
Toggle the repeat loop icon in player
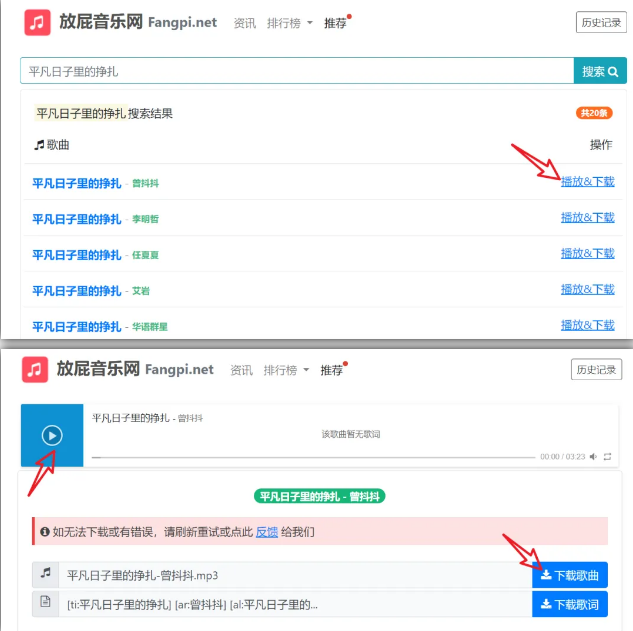point(607,456)
